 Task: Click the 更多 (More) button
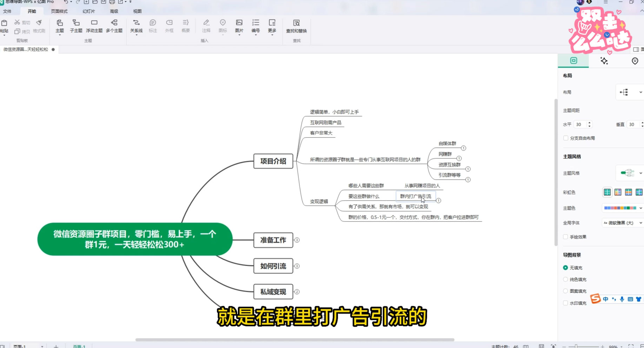(x=272, y=25)
